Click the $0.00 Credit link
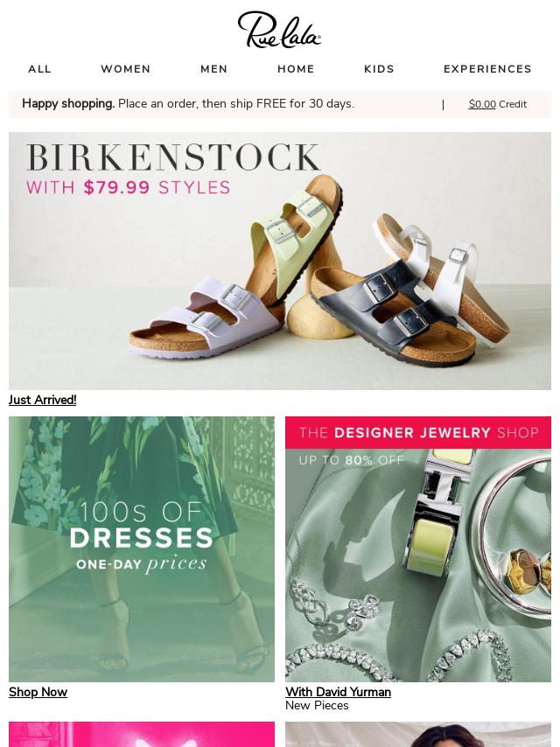Image resolution: width=560 pixels, height=747 pixels. 498,104
